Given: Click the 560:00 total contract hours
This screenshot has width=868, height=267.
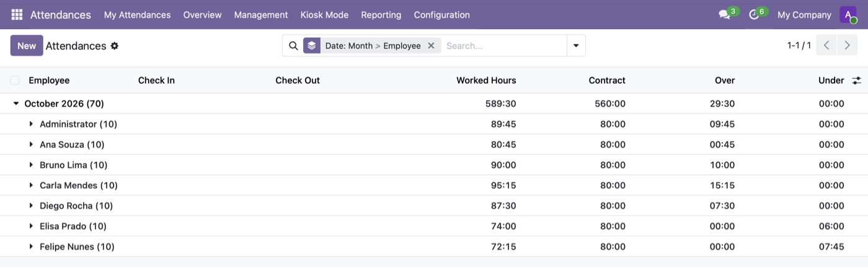Looking at the screenshot, I should point(610,104).
